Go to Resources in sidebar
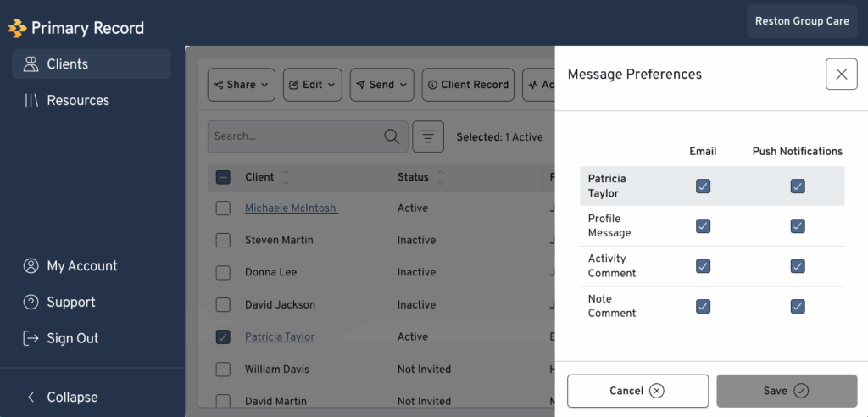This screenshot has height=417, width=868. (x=78, y=101)
